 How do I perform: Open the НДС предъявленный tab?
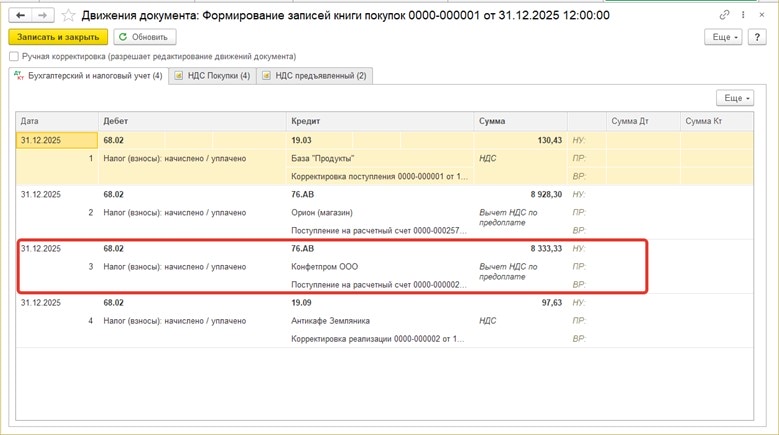(x=314, y=75)
